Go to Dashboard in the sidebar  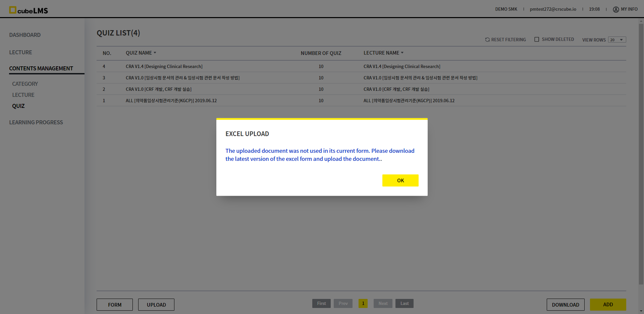coord(25,35)
